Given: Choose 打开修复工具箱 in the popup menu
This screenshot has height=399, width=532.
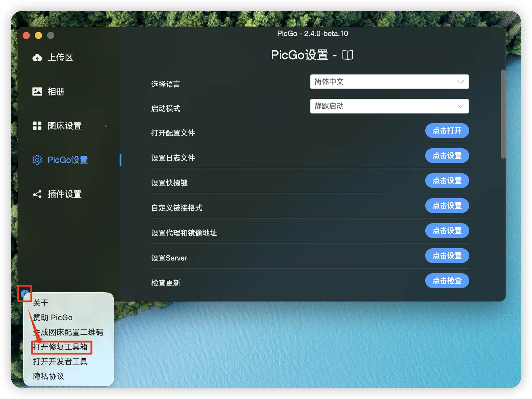Looking at the screenshot, I should point(60,347).
